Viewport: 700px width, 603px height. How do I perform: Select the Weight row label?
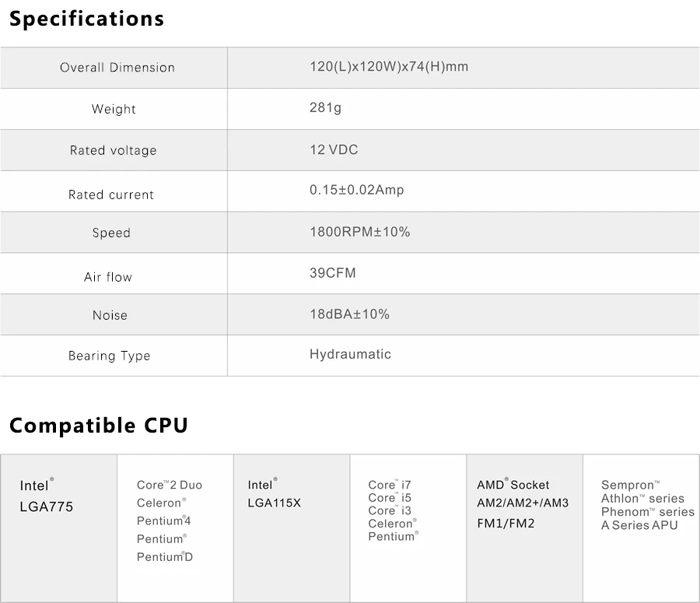114,109
